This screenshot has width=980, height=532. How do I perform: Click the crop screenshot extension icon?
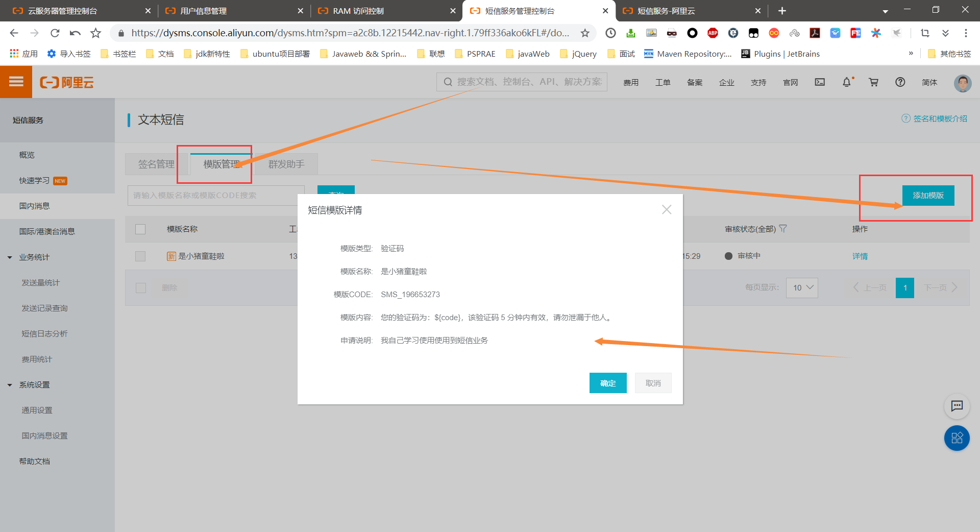pos(925,33)
